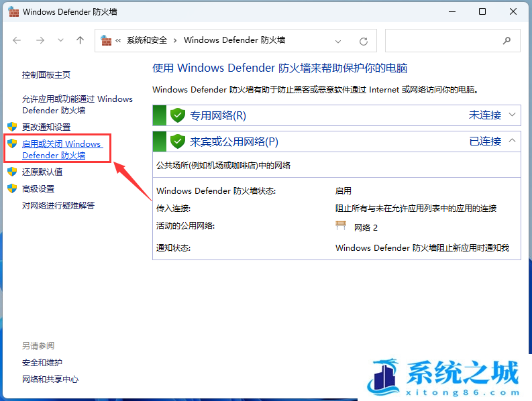Open 允许应用或功能通过 Windows Defender 防火墙
This screenshot has width=532, height=401.
[x=77, y=105]
